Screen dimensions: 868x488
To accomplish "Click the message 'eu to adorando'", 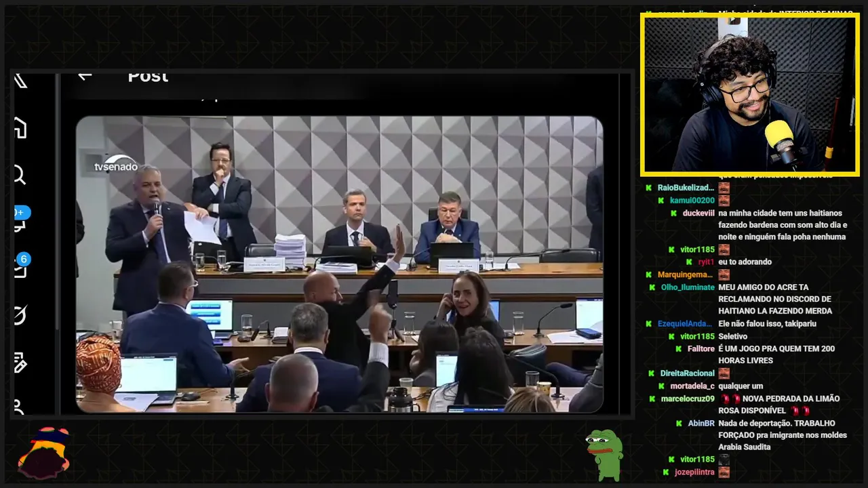I will (745, 262).
